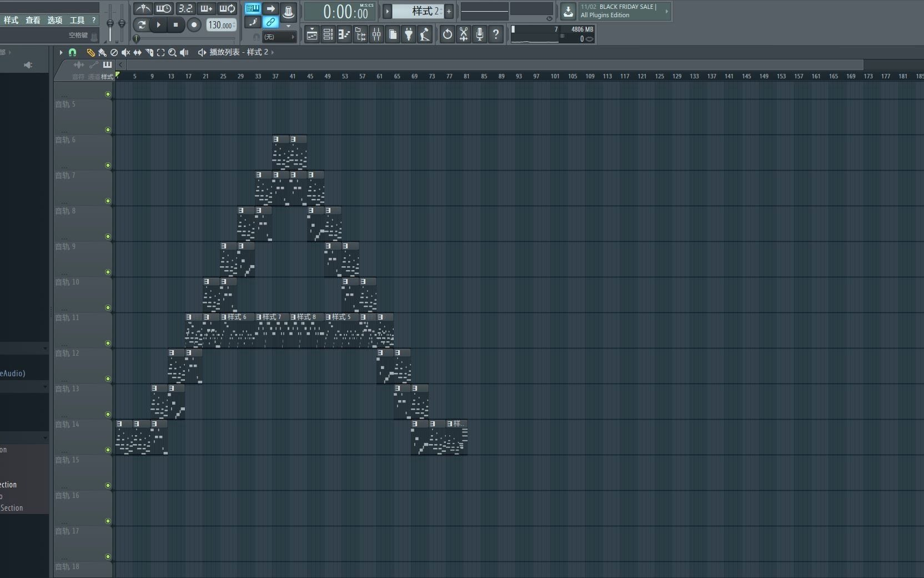
Task: Toggle the multilink to controllers icon
Action: point(270,22)
